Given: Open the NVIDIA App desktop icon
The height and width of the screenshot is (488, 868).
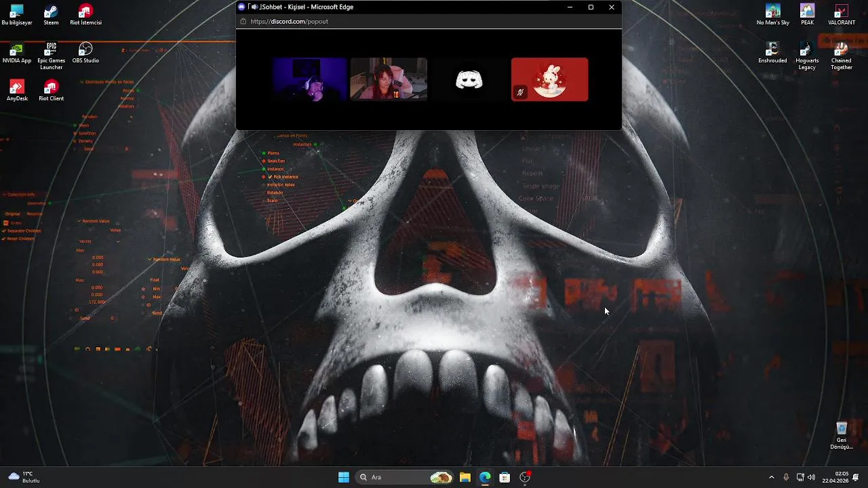Looking at the screenshot, I should [17, 53].
